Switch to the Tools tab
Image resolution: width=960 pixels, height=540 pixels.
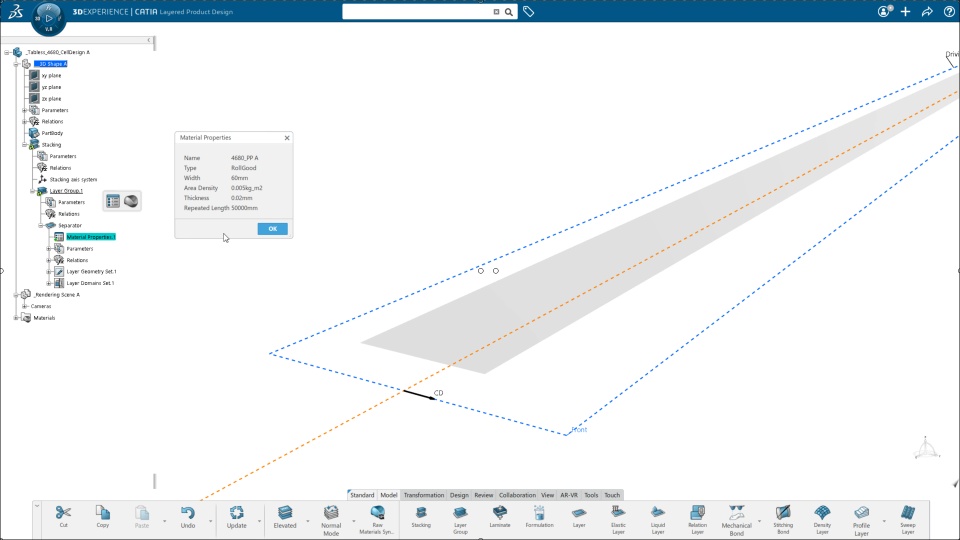(591, 495)
